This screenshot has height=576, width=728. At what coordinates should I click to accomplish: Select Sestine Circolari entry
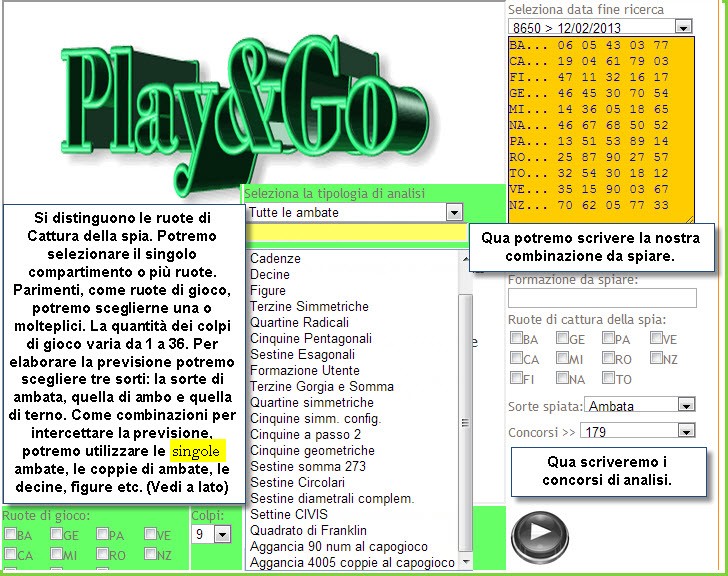pyautogui.click(x=298, y=482)
